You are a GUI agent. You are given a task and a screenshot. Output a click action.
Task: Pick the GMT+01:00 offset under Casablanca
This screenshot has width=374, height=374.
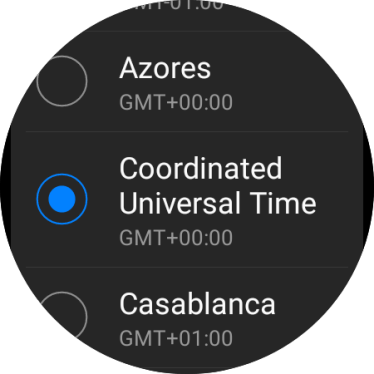tap(176, 338)
